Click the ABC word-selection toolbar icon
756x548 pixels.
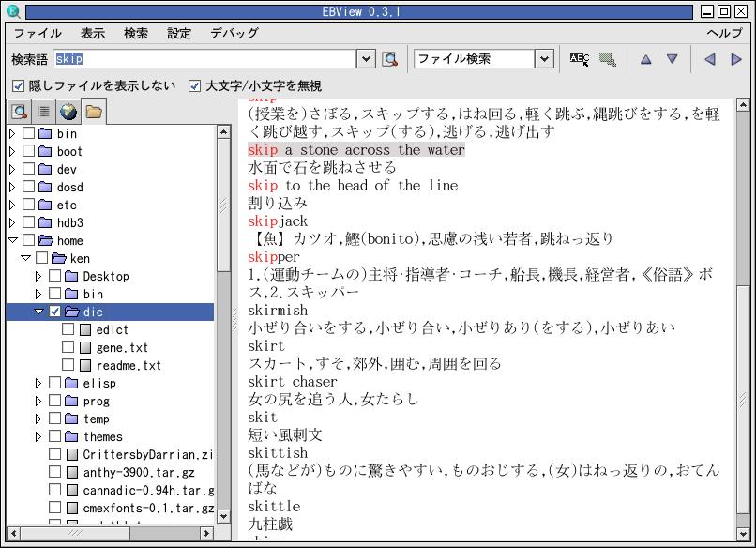[580, 59]
